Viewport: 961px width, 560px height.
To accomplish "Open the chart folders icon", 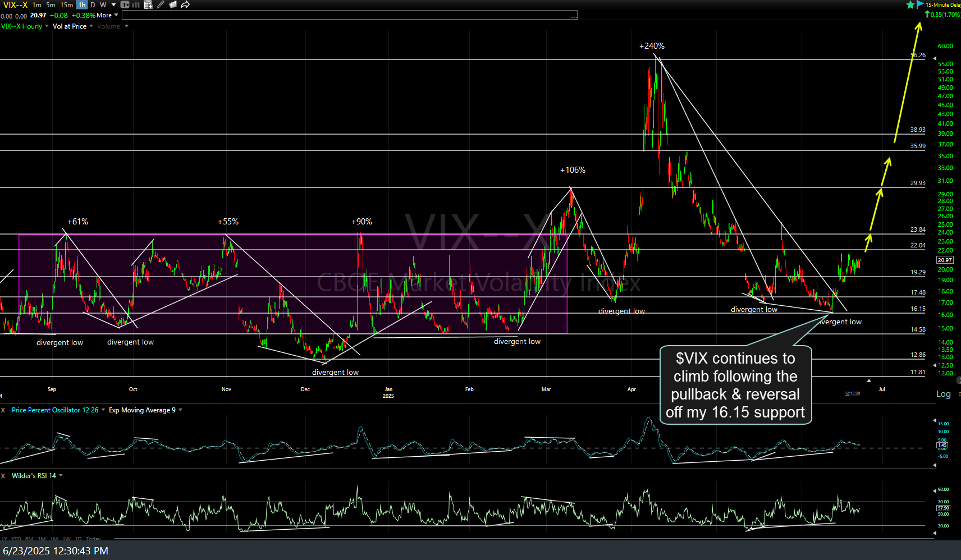I will (173, 5).
